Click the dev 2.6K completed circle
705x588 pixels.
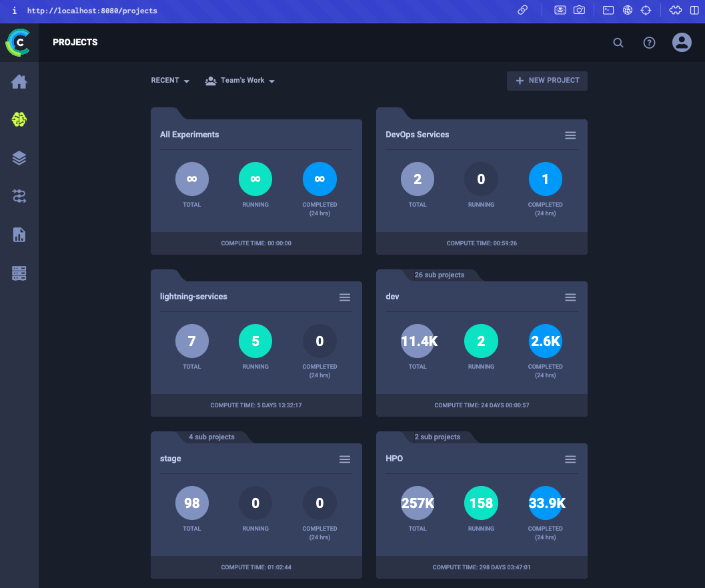[x=546, y=341]
